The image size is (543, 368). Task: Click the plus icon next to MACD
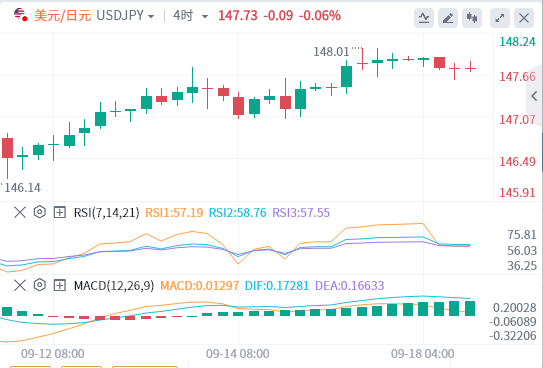tap(60, 285)
